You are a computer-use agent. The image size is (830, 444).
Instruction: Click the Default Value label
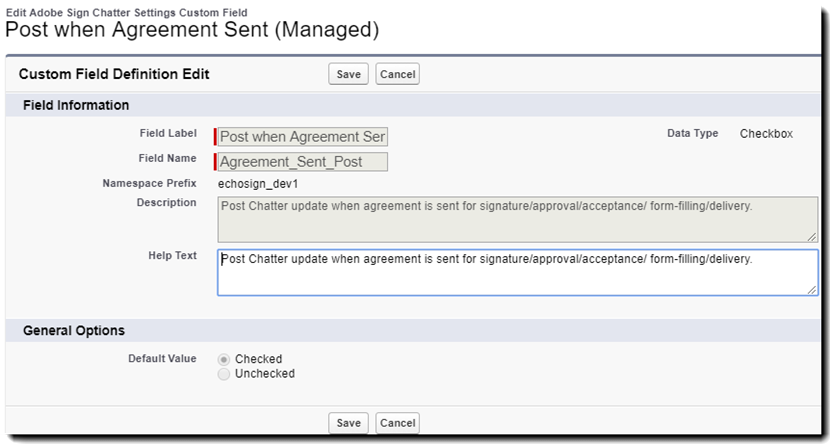(x=162, y=357)
